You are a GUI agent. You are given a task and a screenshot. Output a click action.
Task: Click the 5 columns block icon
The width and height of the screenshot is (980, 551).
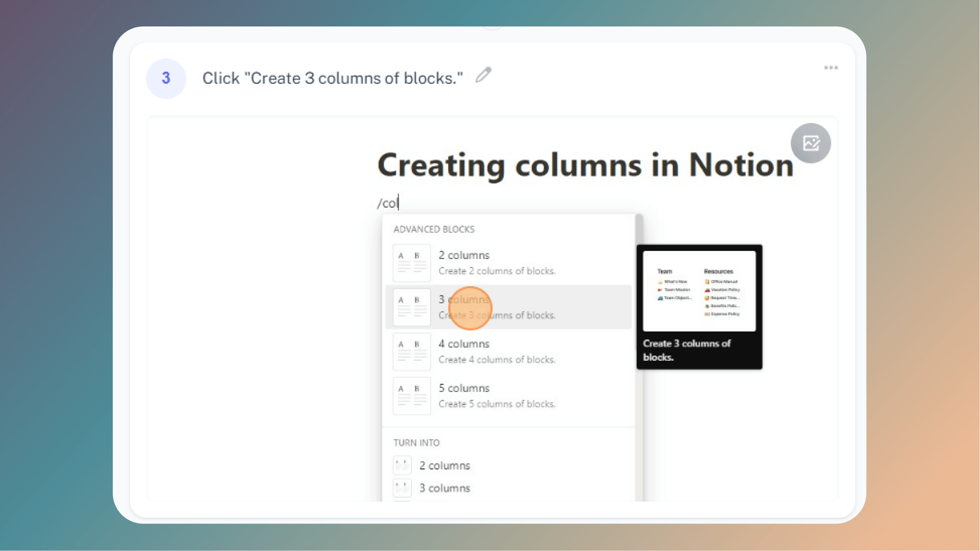(412, 396)
